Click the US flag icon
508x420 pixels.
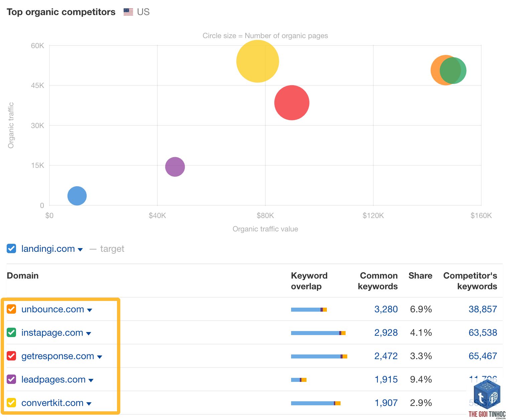(x=128, y=12)
